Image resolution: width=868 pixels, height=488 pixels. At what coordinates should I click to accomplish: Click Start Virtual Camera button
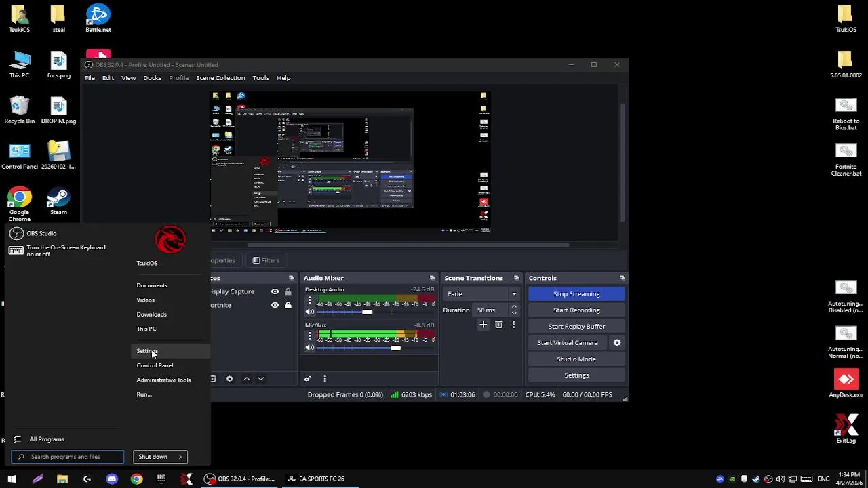coord(568,343)
